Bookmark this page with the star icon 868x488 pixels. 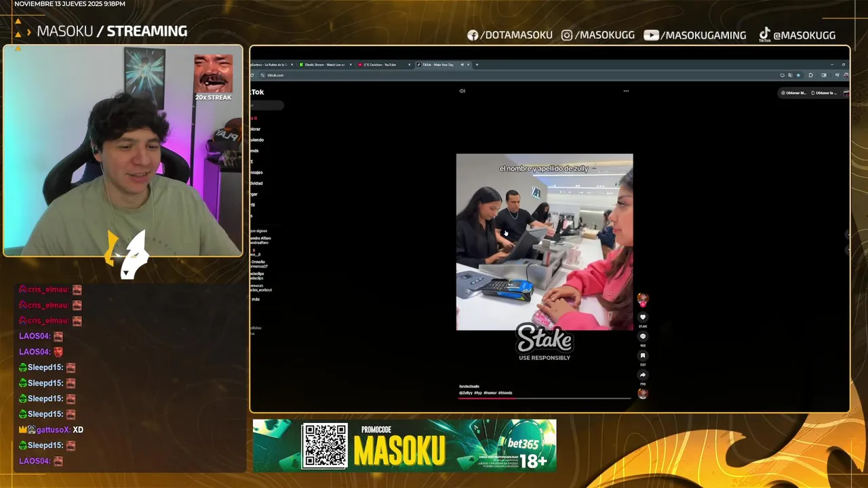798,75
